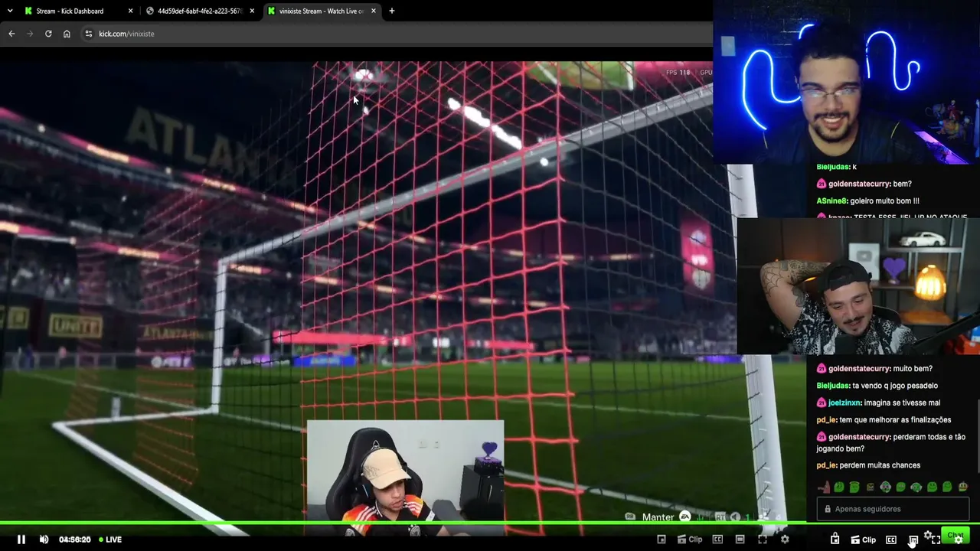
Task: Open settings gear in the embedded stream controls
Action: coord(785,540)
